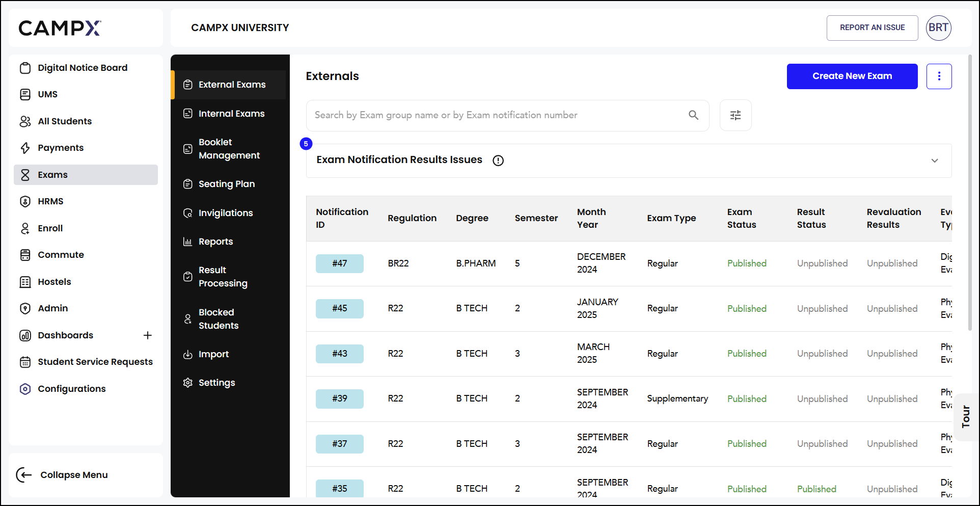Click the Exams hourglass icon
980x506 pixels.
(25, 175)
